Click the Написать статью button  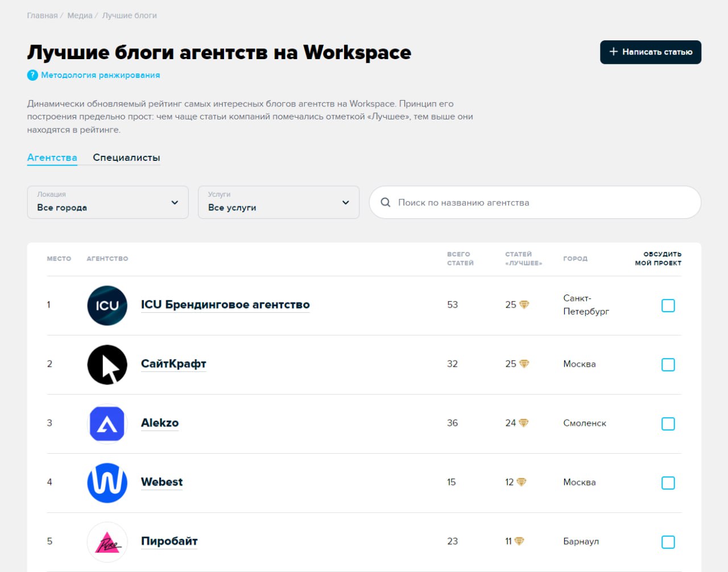tap(651, 52)
